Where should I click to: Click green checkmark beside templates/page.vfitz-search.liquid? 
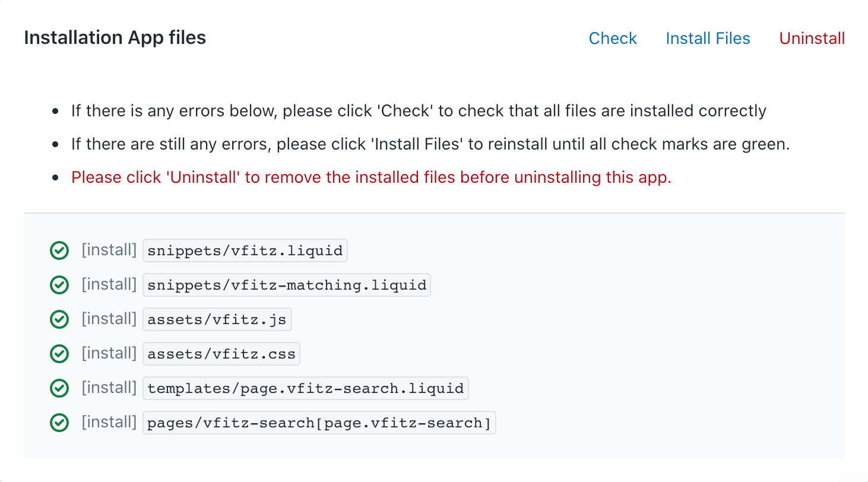click(x=59, y=389)
